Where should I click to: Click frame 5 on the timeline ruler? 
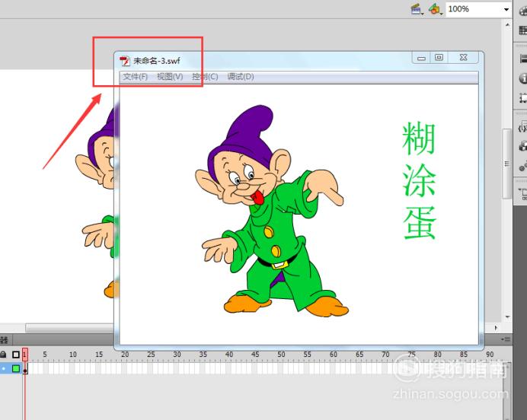(x=45, y=355)
